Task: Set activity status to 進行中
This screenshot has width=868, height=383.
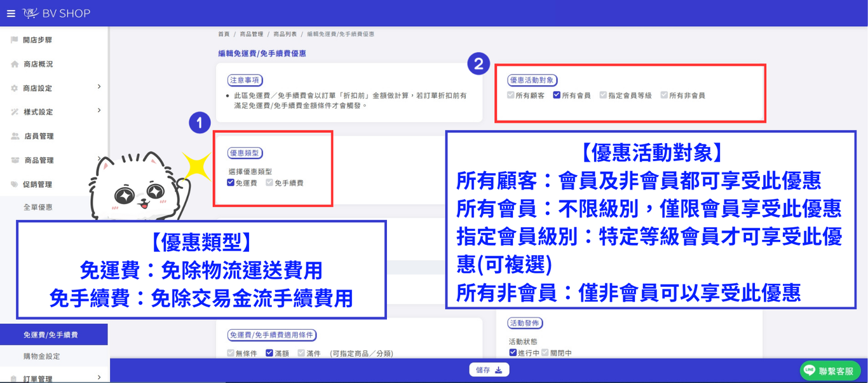Action: (513, 352)
